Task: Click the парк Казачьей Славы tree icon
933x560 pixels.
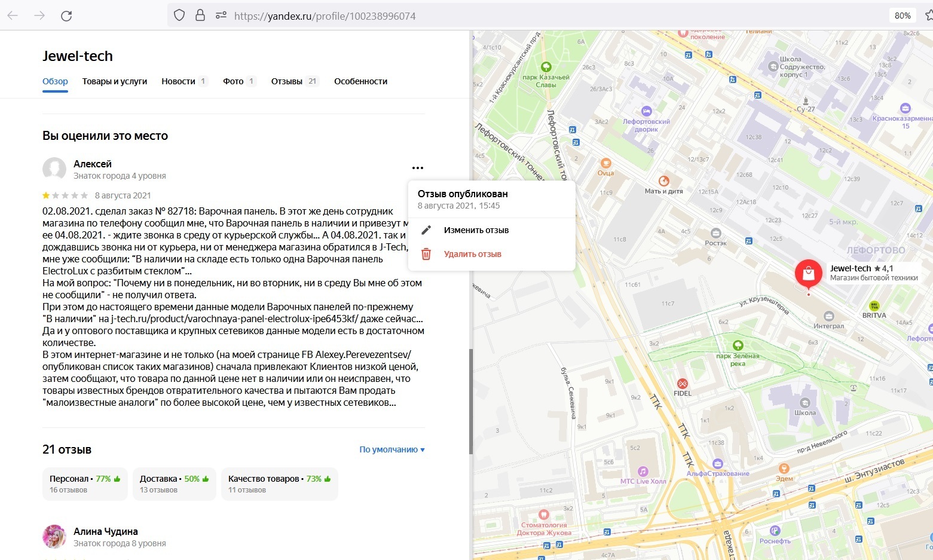Action: click(x=546, y=67)
